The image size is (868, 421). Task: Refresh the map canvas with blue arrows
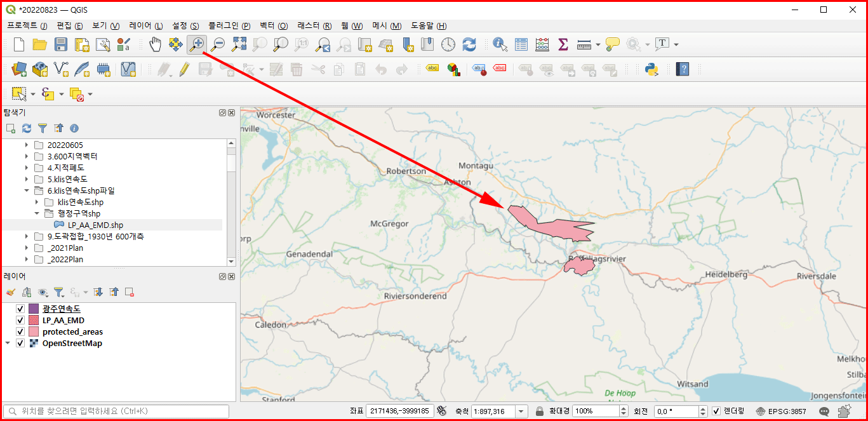[x=469, y=44]
